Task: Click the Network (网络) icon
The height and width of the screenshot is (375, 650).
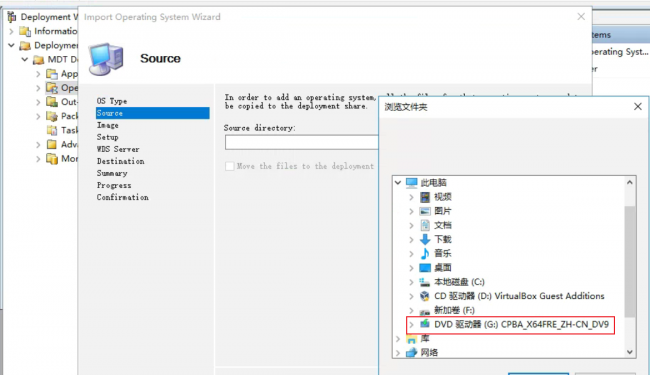Action: pyautogui.click(x=411, y=353)
